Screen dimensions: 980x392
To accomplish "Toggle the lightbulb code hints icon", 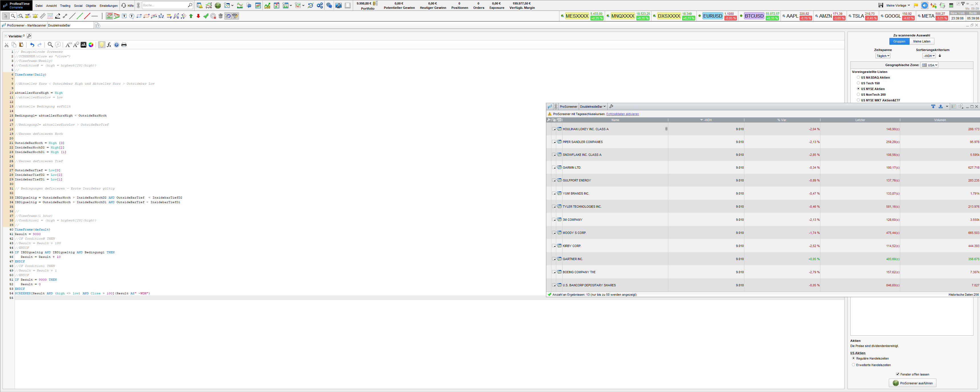I will coord(101,45).
